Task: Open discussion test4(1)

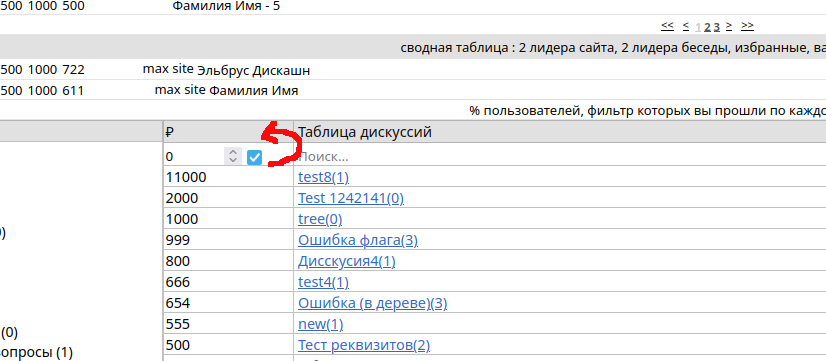Action: pyautogui.click(x=323, y=282)
